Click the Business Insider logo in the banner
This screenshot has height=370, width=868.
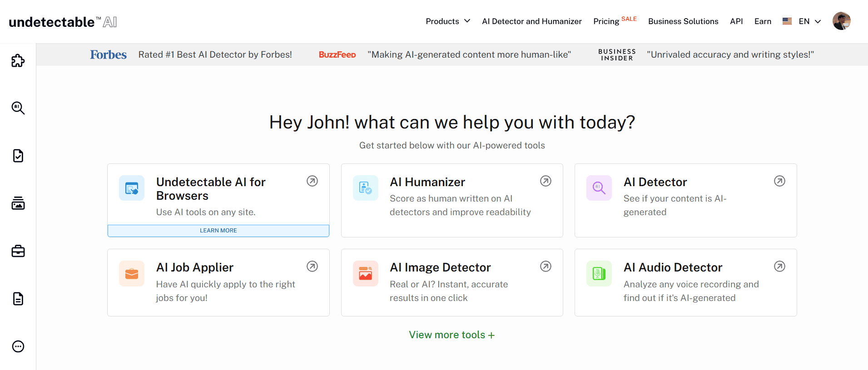(x=617, y=54)
